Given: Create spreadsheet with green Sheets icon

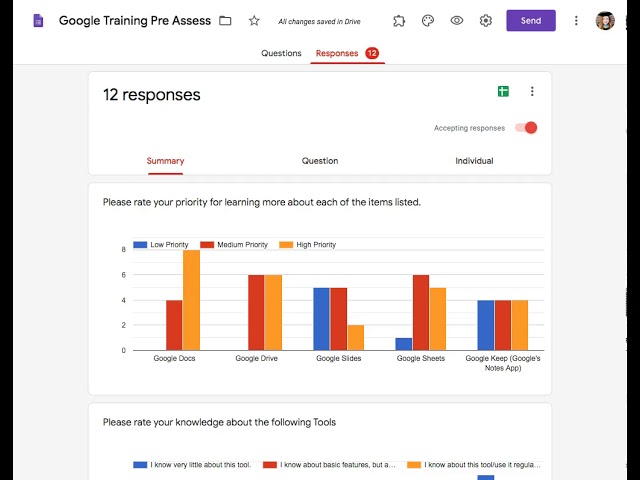Looking at the screenshot, I should (503, 91).
